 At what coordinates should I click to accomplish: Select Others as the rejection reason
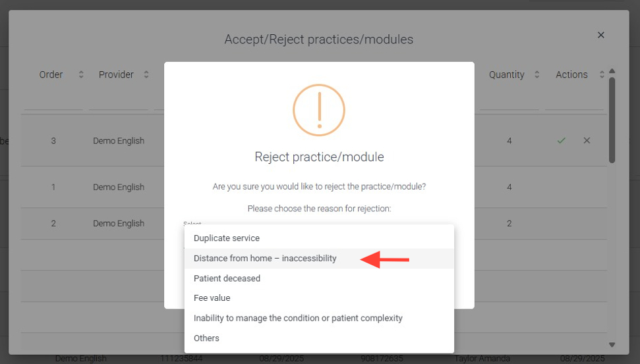coord(206,338)
